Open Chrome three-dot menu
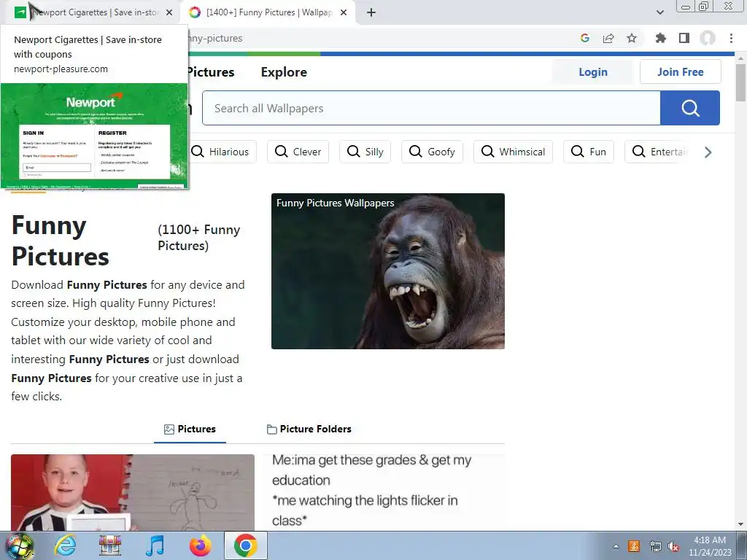The image size is (747, 560). [x=731, y=38]
